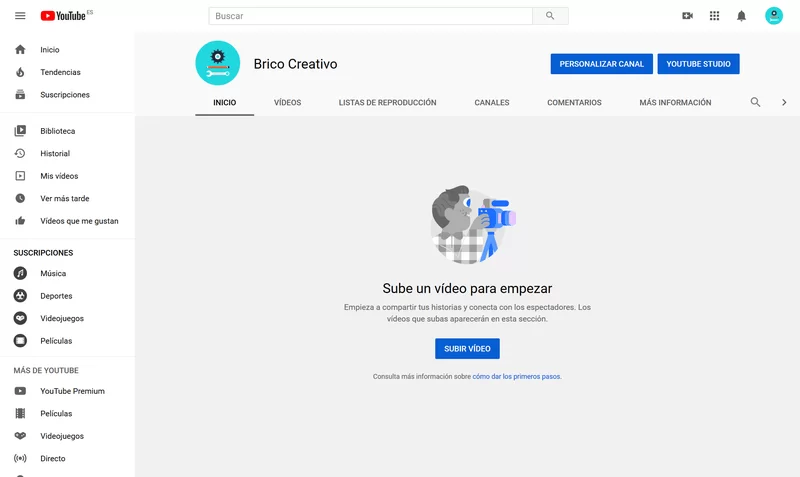Screen dimensions: 800x477
Task: Click the Ver más tarde clock icon
Action: click(20, 198)
